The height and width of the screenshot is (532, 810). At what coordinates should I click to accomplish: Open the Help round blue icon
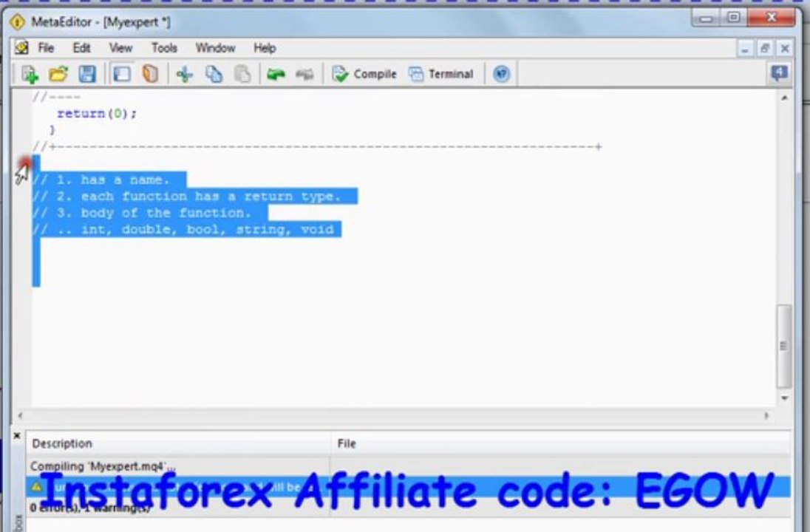pos(501,75)
